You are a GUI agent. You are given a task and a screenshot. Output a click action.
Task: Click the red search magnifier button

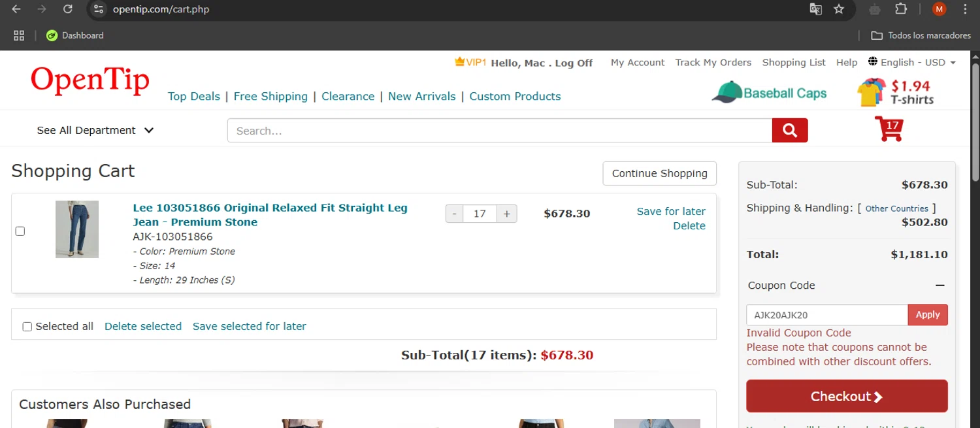click(x=789, y=131)
